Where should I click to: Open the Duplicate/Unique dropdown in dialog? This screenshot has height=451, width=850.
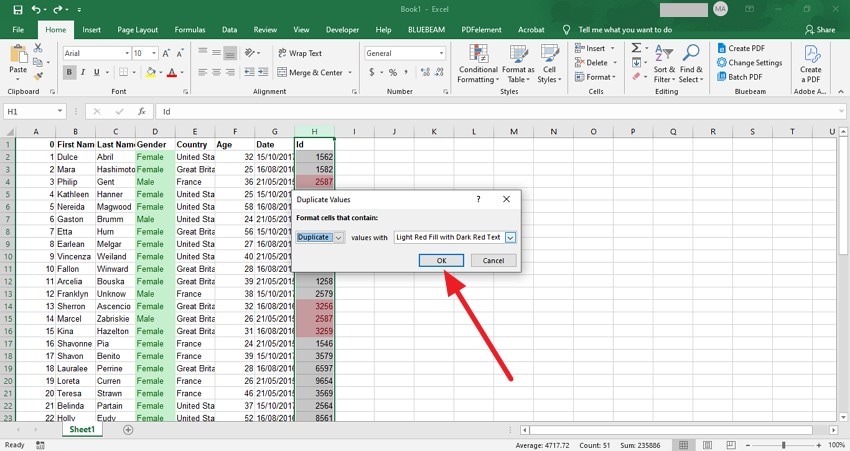339,237
